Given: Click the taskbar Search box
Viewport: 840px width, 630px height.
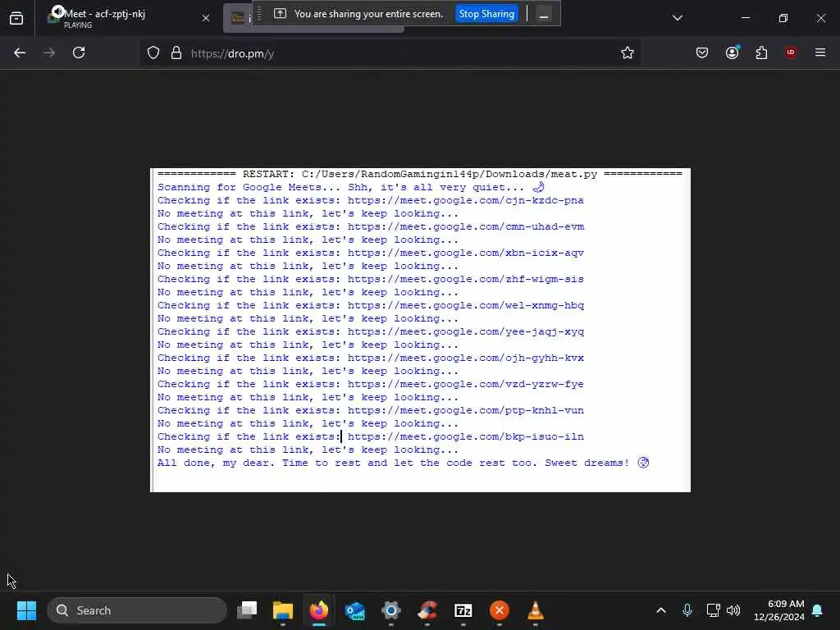Looking at the screenshot, I should pyautogui.click(x=137, y=610).
